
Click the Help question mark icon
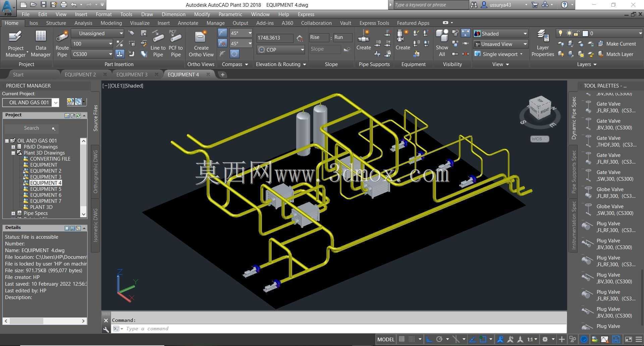pos(565,5)
